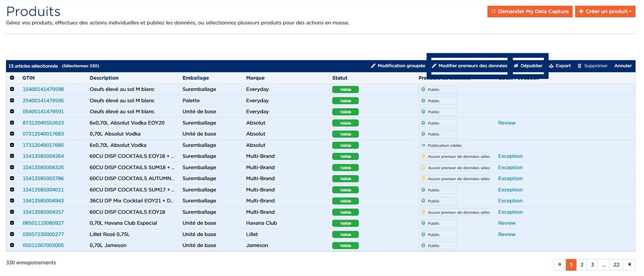Uncheck the row for GTIN 25400141479595
Image resolution: width=644 pixels, height=276 pixels.
coord(12,100)
